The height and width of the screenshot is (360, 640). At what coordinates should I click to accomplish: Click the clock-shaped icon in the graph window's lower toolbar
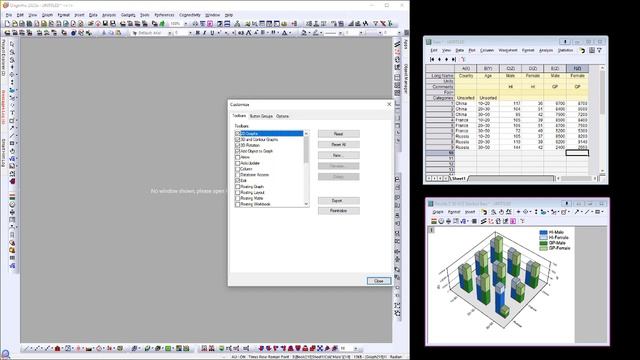tap(441, 221)
